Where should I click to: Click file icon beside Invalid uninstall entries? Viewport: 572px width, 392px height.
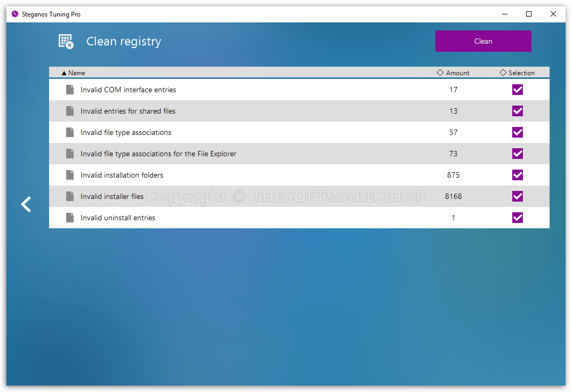tap(70, 218)
